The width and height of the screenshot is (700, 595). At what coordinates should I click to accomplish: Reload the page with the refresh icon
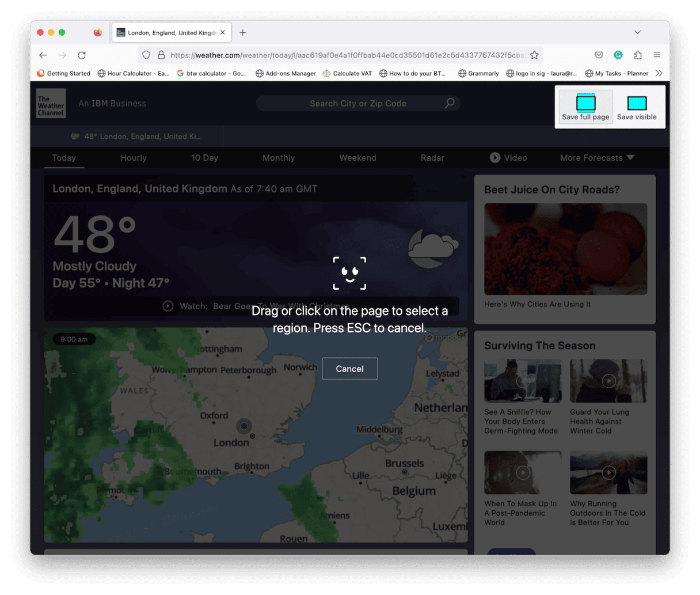click(x=82, y=55)
